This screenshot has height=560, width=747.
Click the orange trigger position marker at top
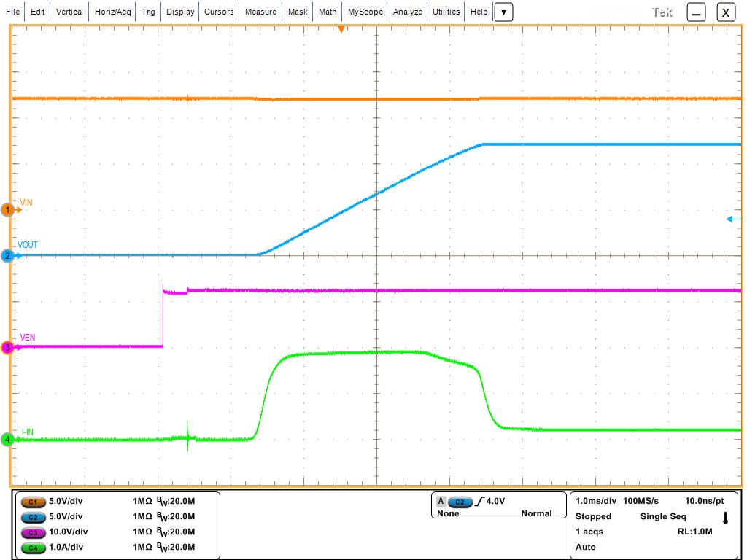point(341,29)
